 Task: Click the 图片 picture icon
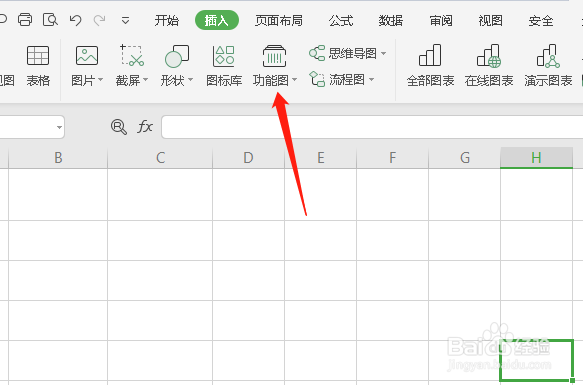pyautogui.click(x=87, y=56)
